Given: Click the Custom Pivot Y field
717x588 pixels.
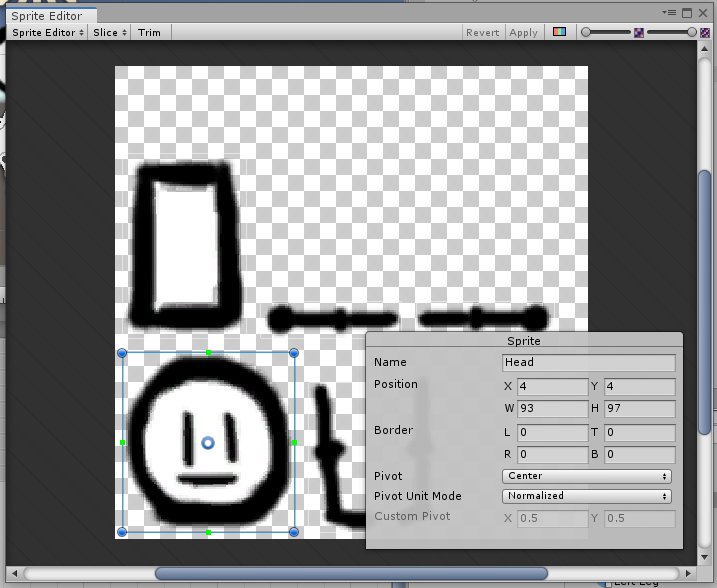Looking at the screenshot, I should click(x=640, y=518).
